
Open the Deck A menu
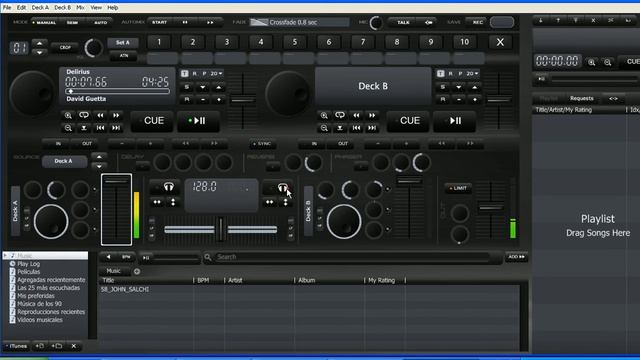[40, 7]
